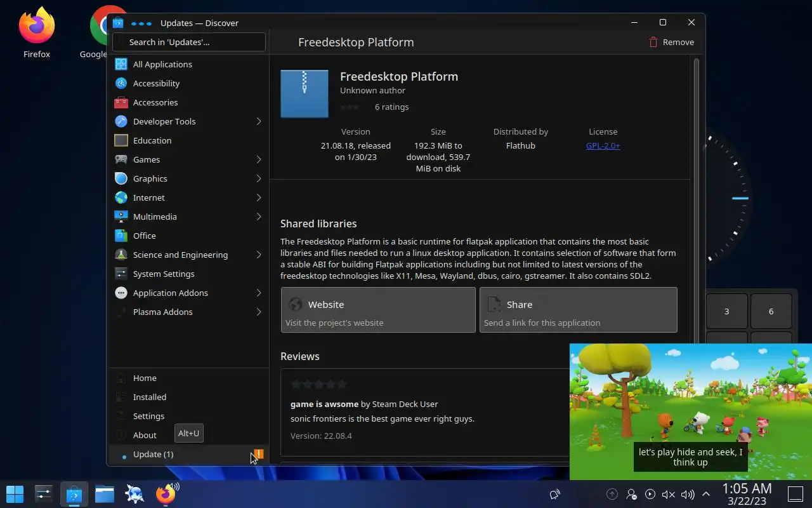Open the user contact tray icon
812x508 pixels.
pos(631,494)
